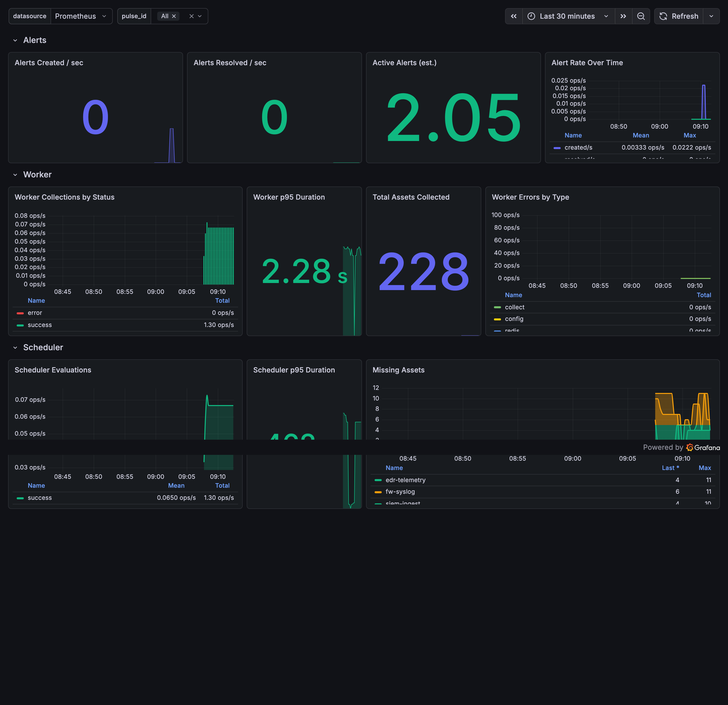Click the circular refresh arrows icon
The height and width of the screenshot is (705, 728).
(663, 16)
